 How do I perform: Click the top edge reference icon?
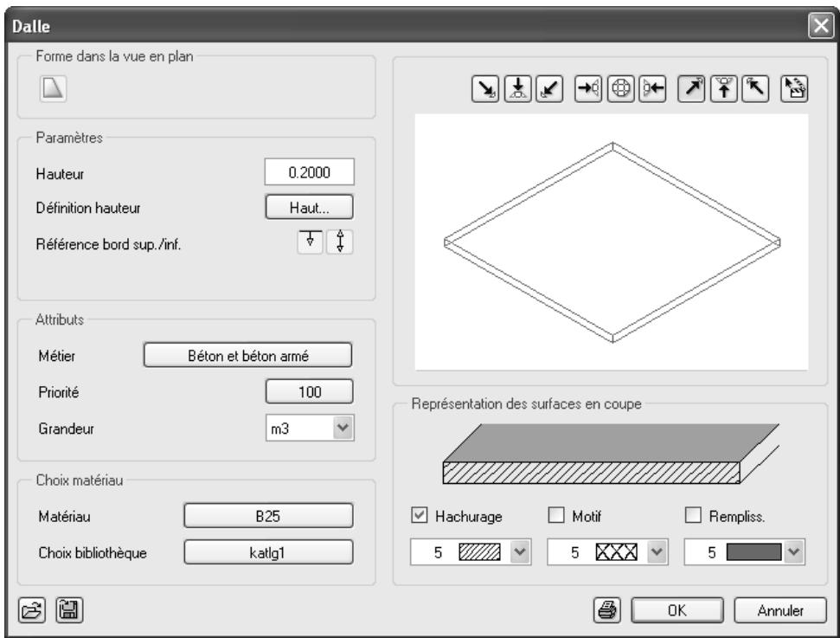tap(311, 242)
